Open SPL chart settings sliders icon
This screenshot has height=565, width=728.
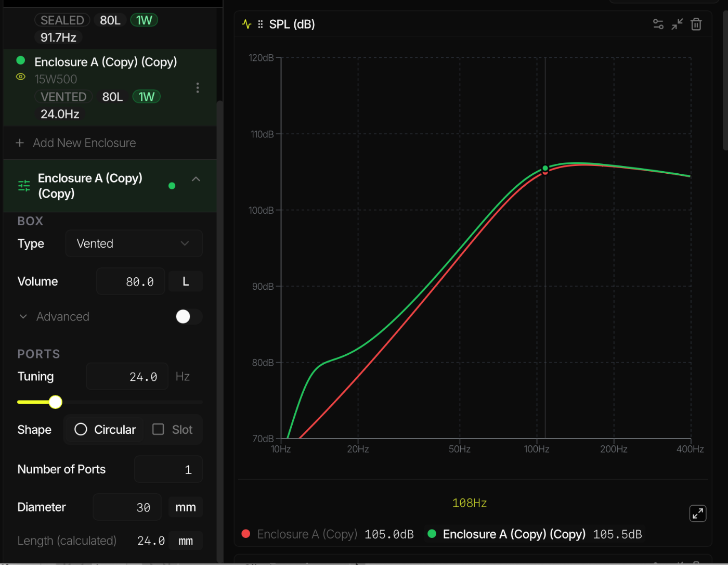(x=658, y=24)
